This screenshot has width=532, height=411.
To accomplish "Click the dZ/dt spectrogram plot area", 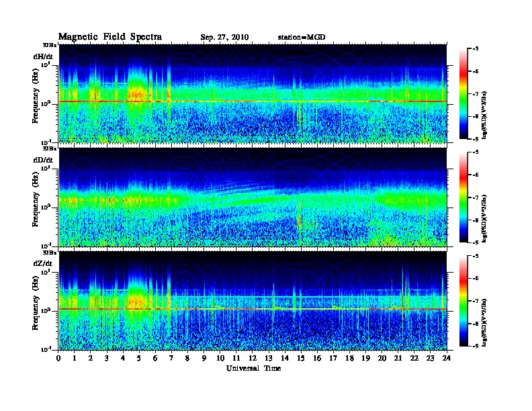I will click(253, 301).
